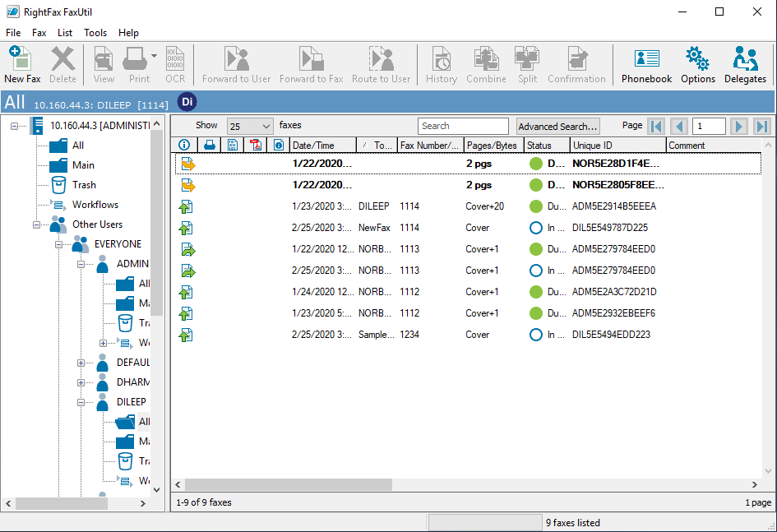Jump to last page arrow

click(761, 127)
